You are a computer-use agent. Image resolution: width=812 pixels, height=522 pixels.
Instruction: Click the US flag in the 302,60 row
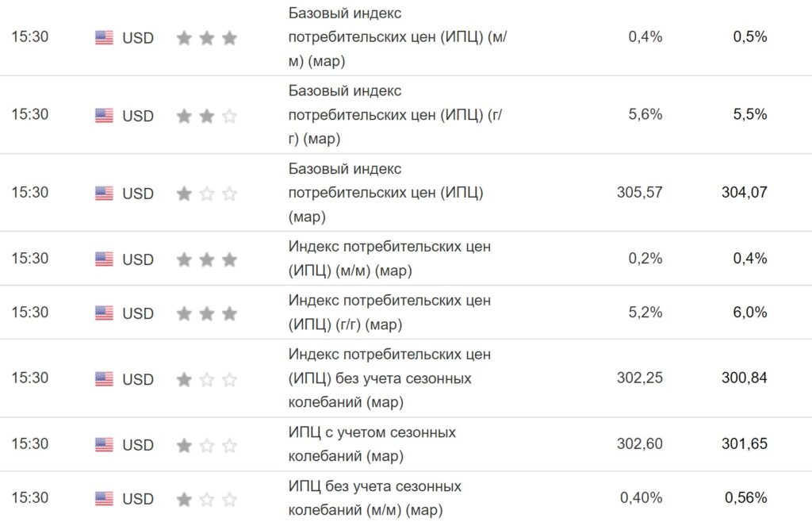coord(104,445)
